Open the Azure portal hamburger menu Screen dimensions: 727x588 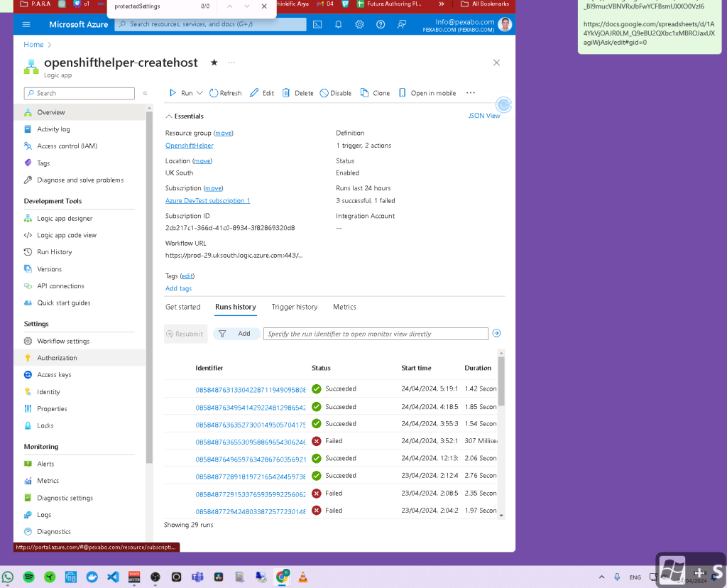pyautogui.click(x=26, y=25)
